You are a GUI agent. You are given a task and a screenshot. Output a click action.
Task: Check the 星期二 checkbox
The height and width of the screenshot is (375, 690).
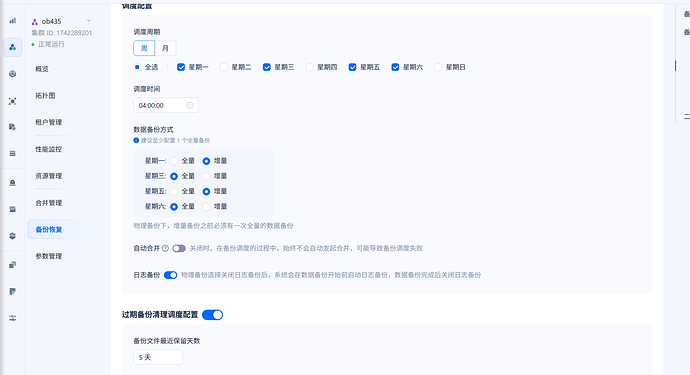224,67
